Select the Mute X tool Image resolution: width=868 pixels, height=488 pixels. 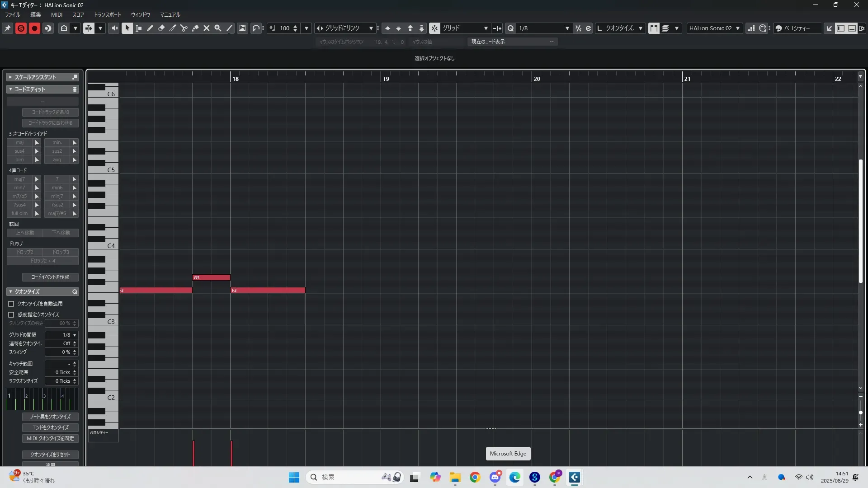(x=207, y=28)
